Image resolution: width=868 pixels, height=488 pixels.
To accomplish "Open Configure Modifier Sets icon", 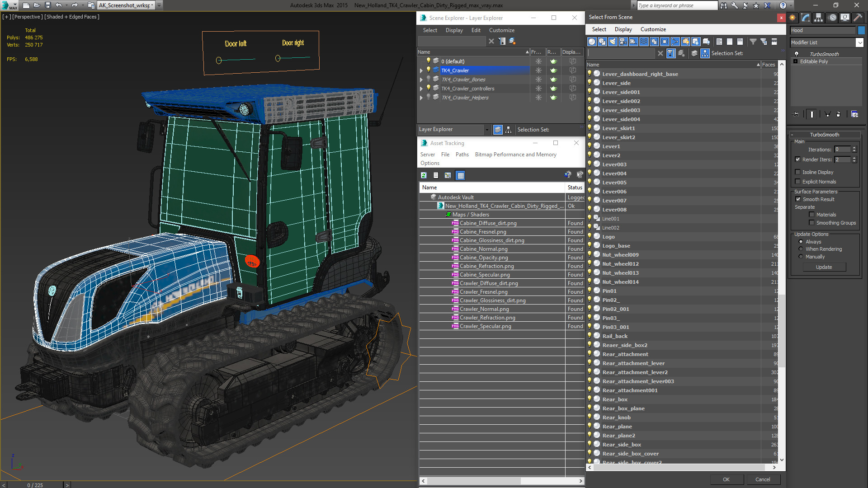I will tap(854, 114).
